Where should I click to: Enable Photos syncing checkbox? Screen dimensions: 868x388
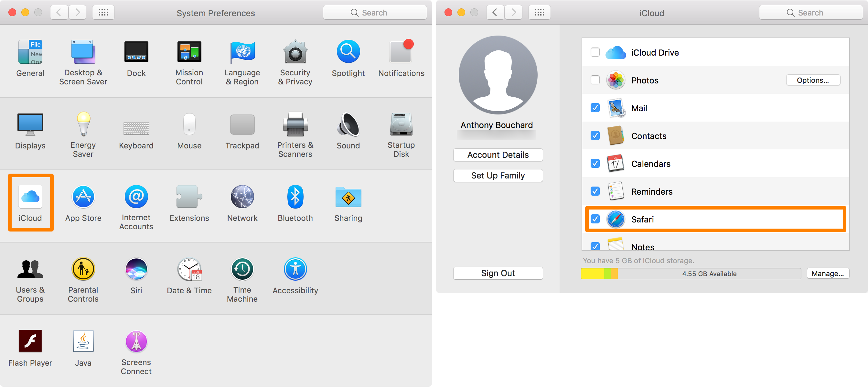point(595,80)
